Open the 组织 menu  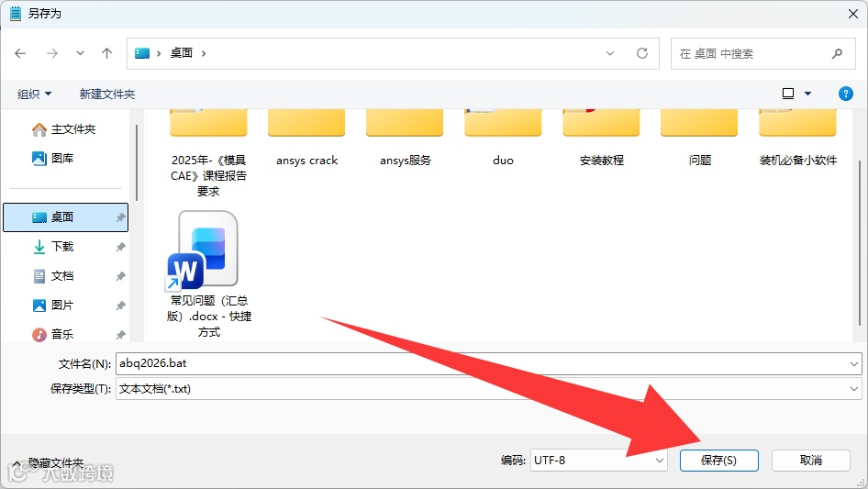34,94
